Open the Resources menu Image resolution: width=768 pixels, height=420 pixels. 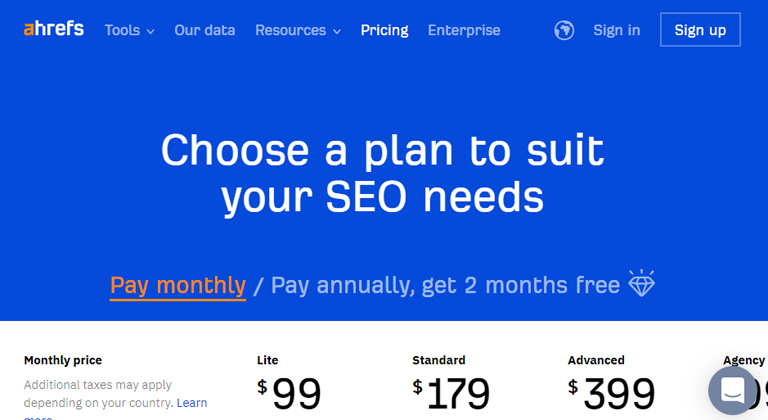(x=290, y=30)
